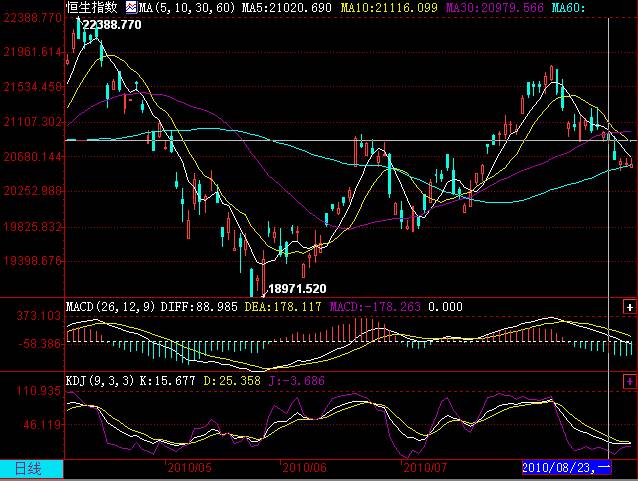The width and height of the screenshot is (638, 481).
Task: Select the DEA:178.117 value
Action: pos(283,307)
